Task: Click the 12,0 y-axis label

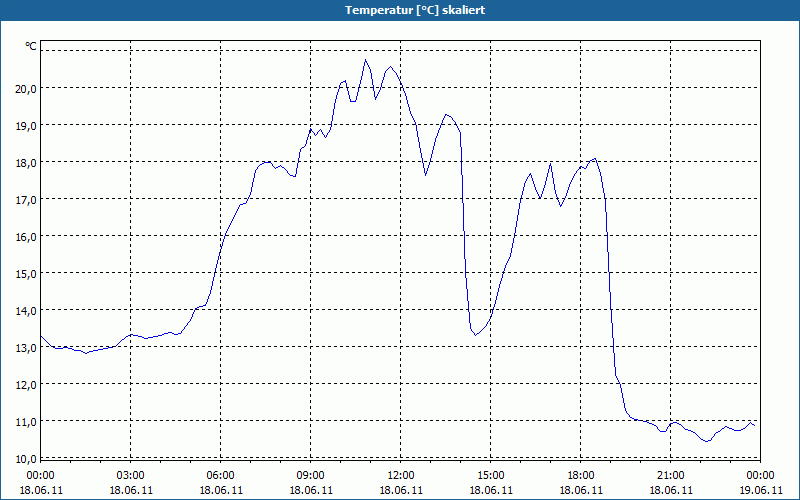Action: [x=26, y=385]
